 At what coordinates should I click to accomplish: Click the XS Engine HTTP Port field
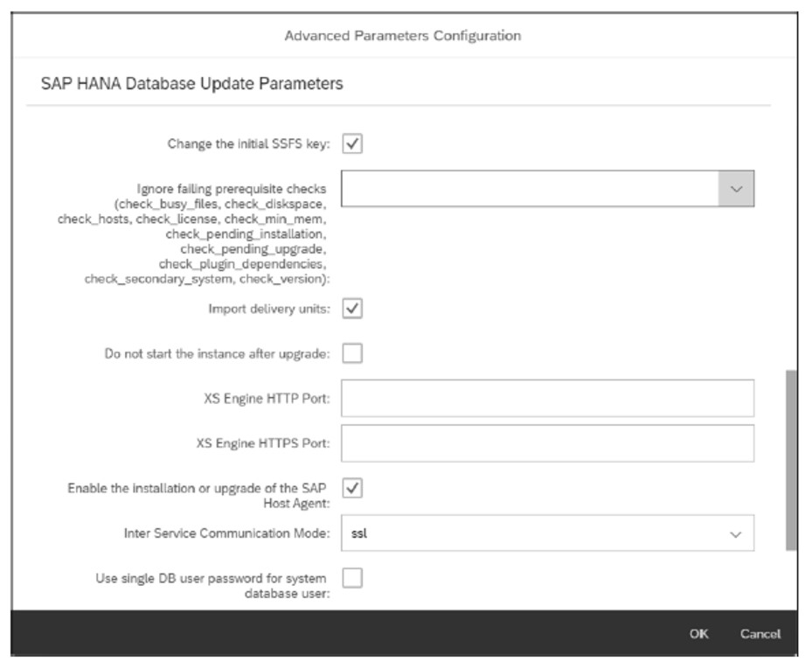547,398
